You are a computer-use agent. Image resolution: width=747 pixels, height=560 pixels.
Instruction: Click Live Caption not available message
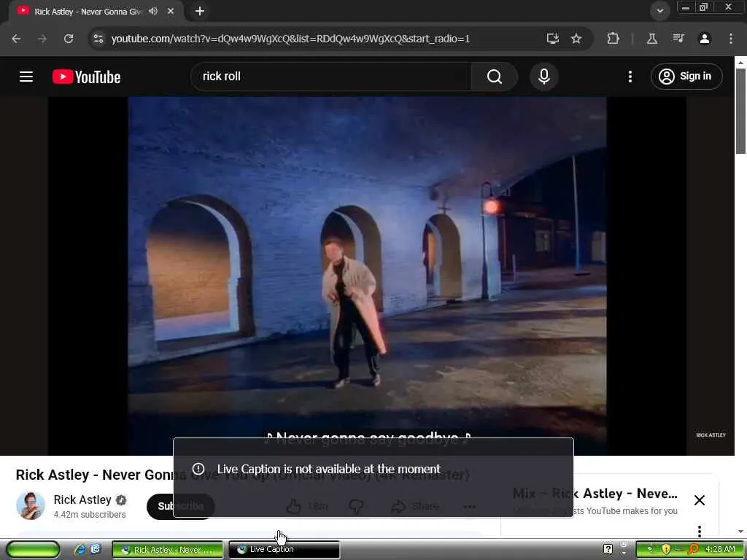pos(329,469)
